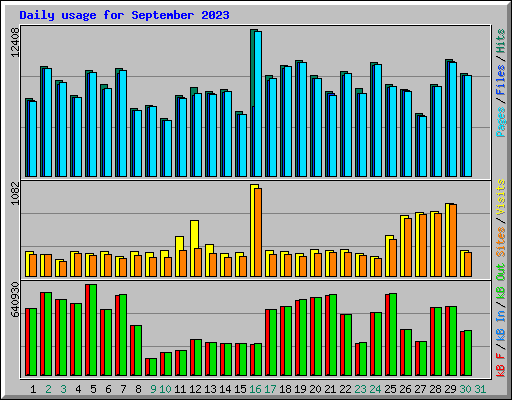Image resolution: width=512 pixels, height=400 pixels.
Task: Select the tallest green kB Out bar for day 5
Action: tap(93, 330)
